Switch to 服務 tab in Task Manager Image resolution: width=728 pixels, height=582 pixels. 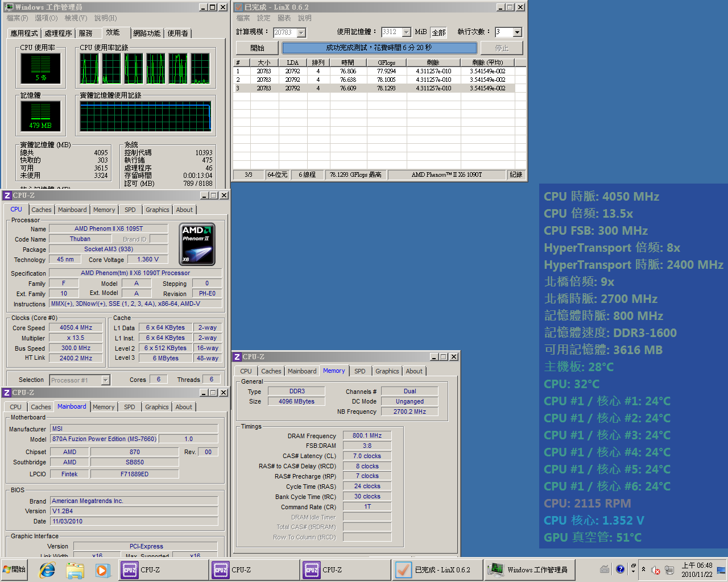[x=85, y=34]
